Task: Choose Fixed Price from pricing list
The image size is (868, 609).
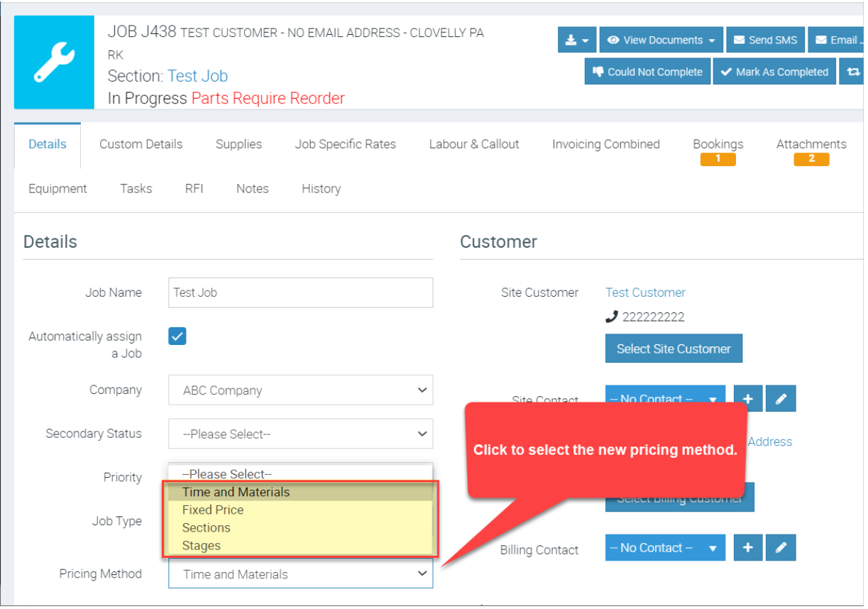Action: click(213, 510)
